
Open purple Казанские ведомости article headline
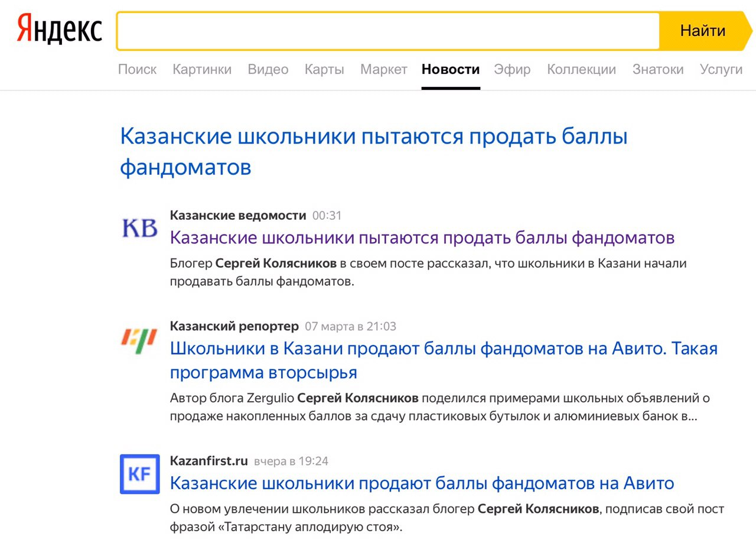[422, 238]
